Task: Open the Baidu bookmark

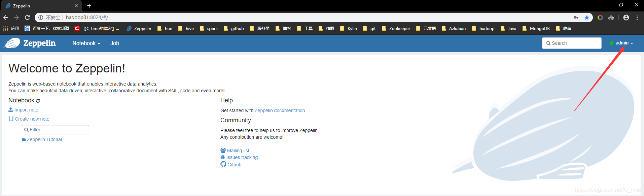Action: tap(47, 29)
